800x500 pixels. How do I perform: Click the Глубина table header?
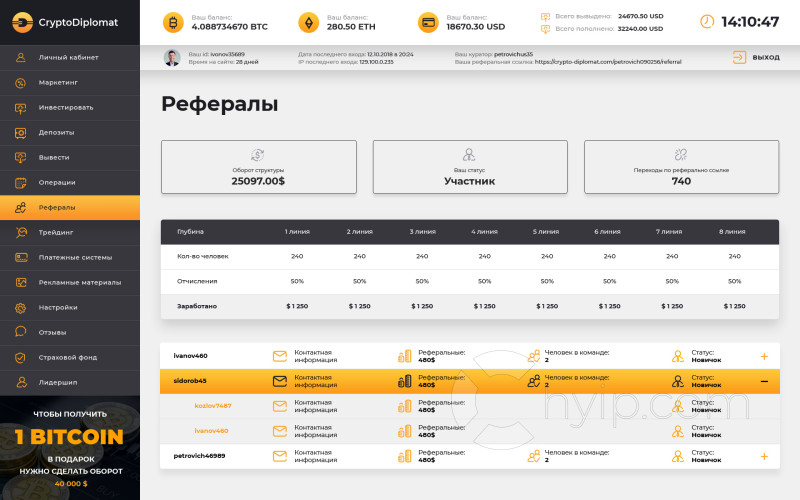(190, 232)
